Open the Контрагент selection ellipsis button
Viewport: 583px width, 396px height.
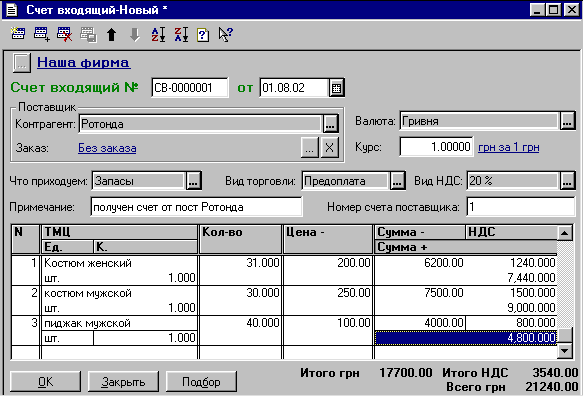(330, 123)
